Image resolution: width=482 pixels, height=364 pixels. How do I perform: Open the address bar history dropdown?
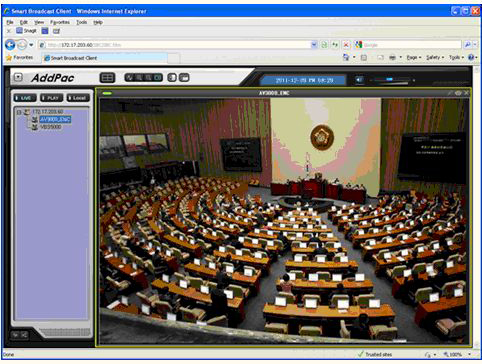coord(314,45)
